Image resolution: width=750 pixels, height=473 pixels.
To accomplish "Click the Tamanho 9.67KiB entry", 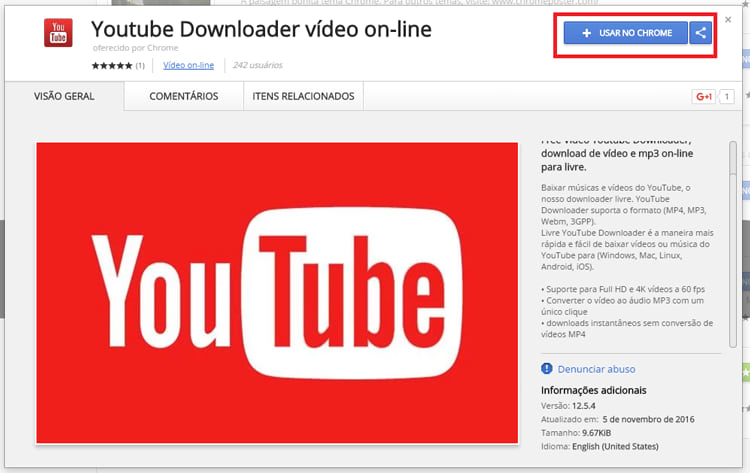I will coord(576,433).
